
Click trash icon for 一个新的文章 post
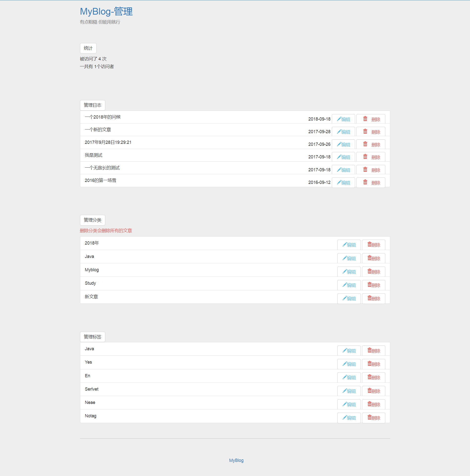click(365, 131)
